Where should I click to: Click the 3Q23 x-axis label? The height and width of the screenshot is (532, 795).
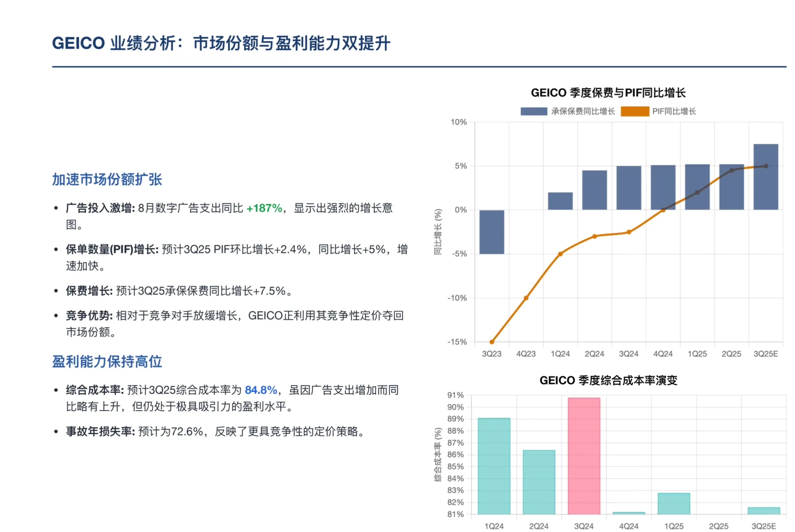click(x=492, y=354)
